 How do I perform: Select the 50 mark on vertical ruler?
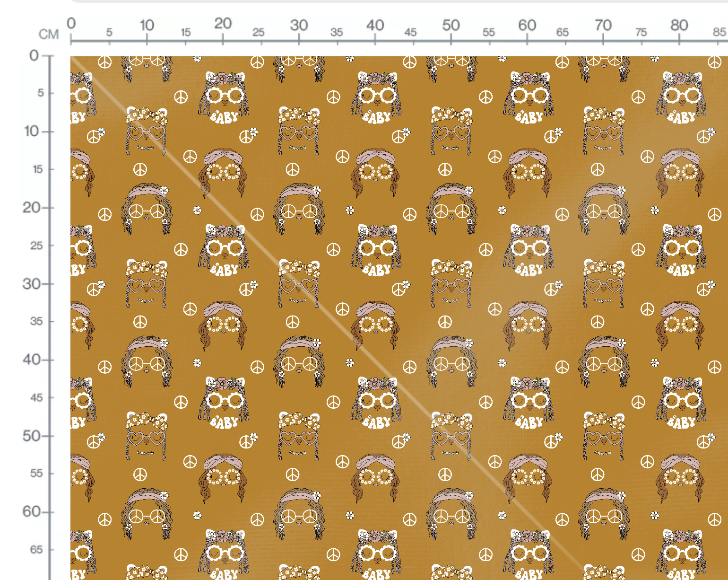pyautogui.click(x=31, y=436)
